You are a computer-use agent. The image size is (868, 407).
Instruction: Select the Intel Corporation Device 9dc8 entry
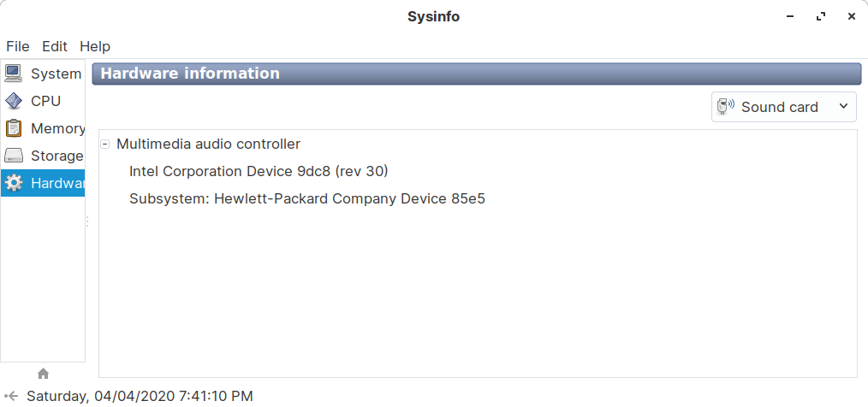[x=259, y=172]
